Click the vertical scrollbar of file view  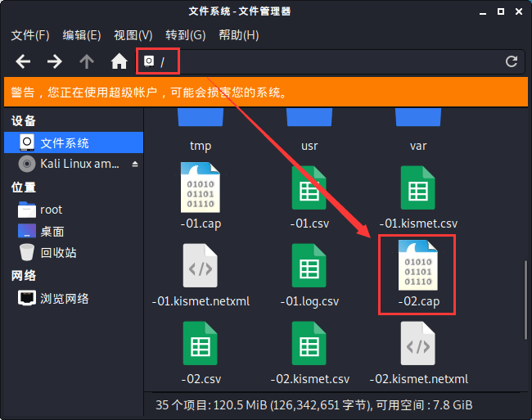(525, 299)
